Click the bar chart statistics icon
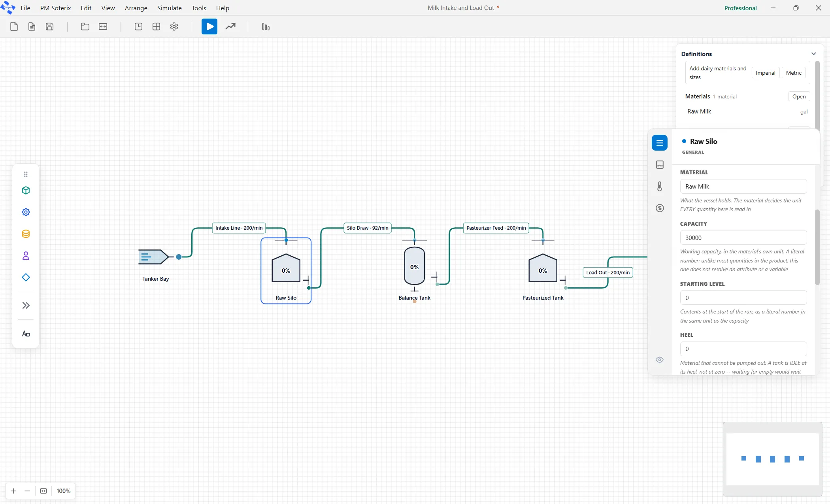 266,26
